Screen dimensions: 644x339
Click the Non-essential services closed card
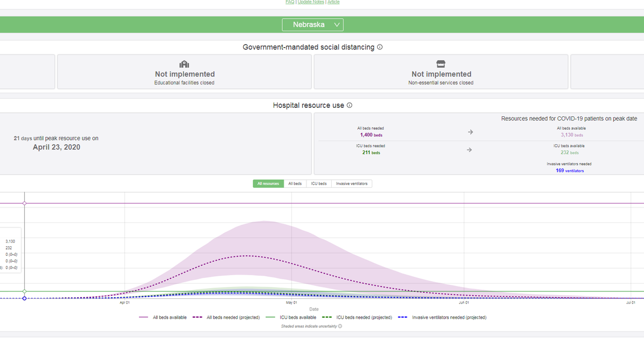(x=441, y=71)
